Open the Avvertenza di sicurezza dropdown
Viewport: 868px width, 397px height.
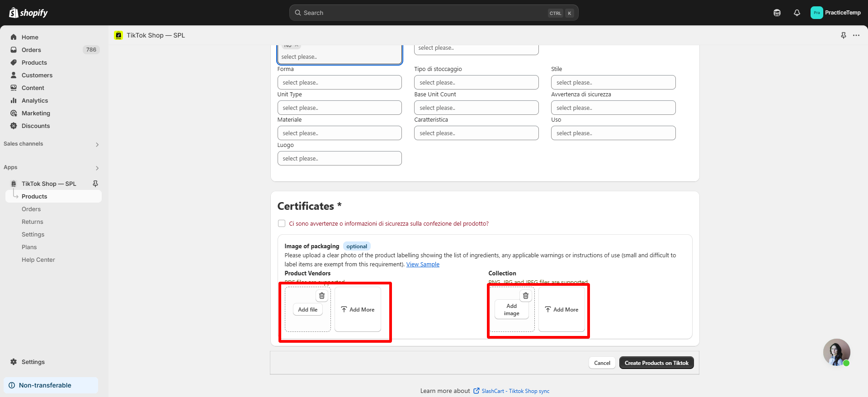(x=613, y=108)
